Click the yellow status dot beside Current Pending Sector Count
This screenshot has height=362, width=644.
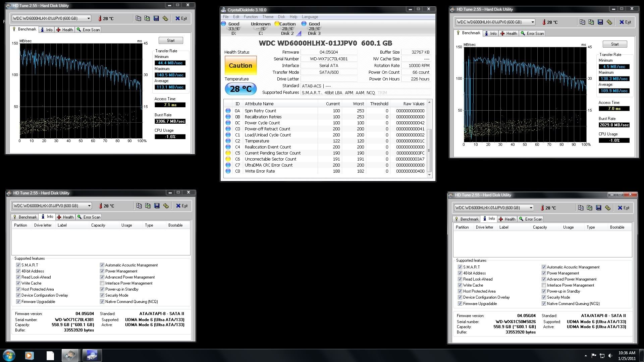tap(228, 153)
